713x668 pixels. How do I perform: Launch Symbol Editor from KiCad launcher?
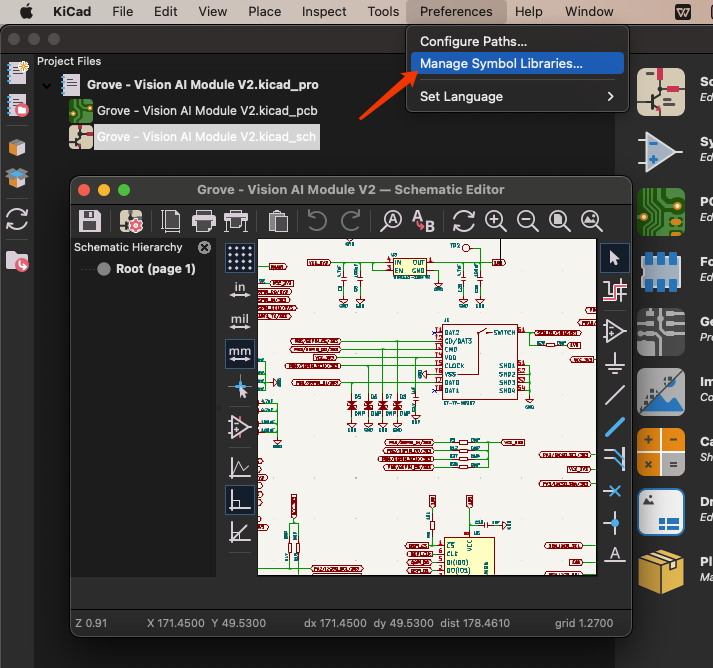(x=661, y=152)
